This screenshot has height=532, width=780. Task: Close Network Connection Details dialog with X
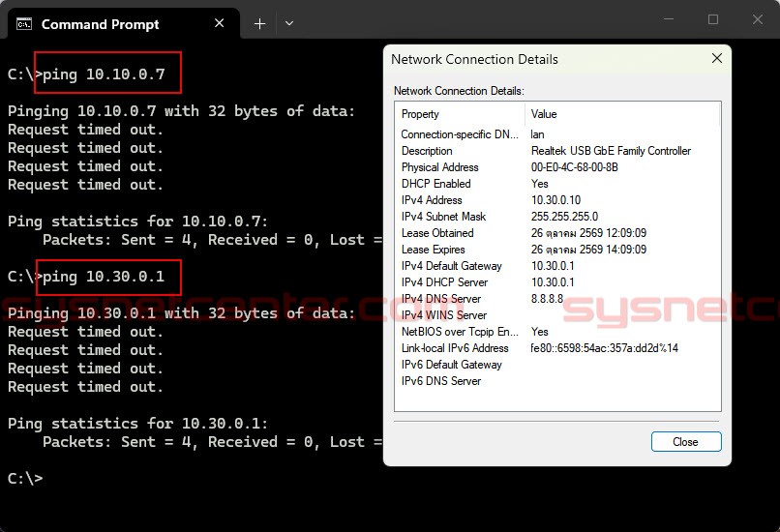(717, 58)
